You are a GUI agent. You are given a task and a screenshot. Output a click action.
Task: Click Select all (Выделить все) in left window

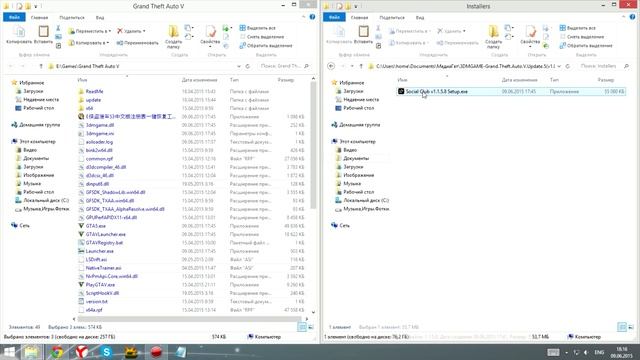[257, 28]
